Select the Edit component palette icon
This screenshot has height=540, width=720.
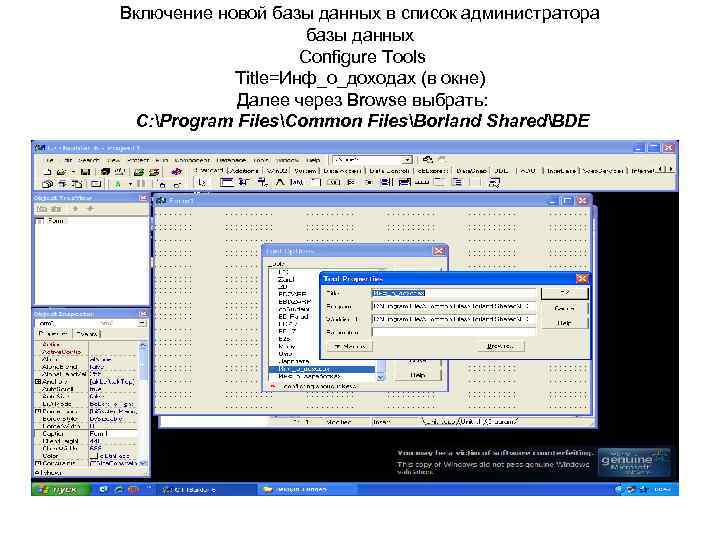(296, 182)
